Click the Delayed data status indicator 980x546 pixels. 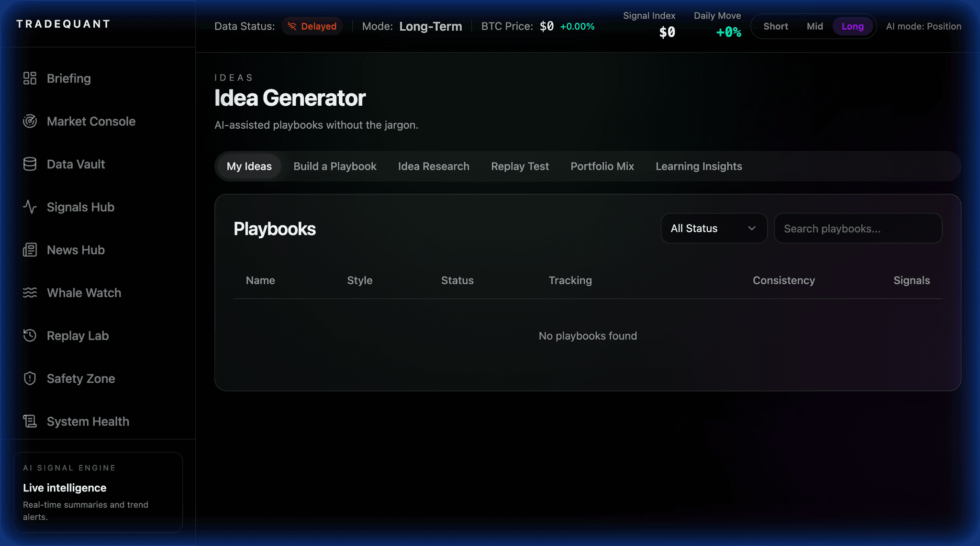(312, 26)
